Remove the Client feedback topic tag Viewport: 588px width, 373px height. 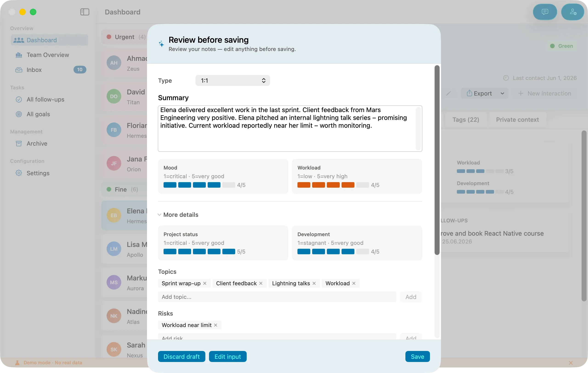tap(261, 283)
